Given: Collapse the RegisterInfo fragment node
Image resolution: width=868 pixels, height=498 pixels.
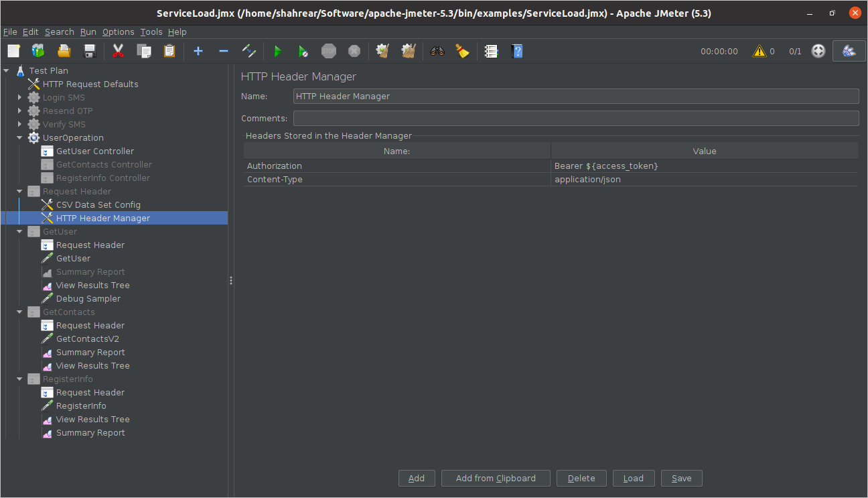Looking at the screenshot, I should point(19,379).
